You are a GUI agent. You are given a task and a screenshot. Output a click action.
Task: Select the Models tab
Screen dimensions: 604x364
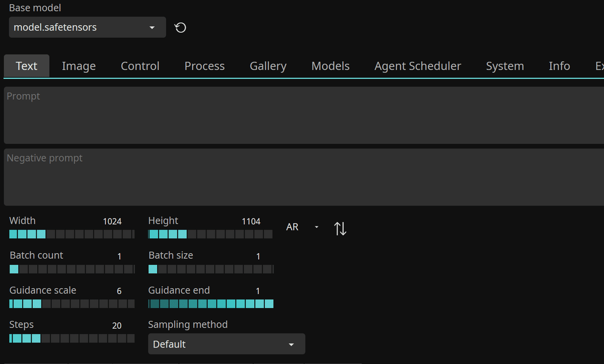pos(330,66)
